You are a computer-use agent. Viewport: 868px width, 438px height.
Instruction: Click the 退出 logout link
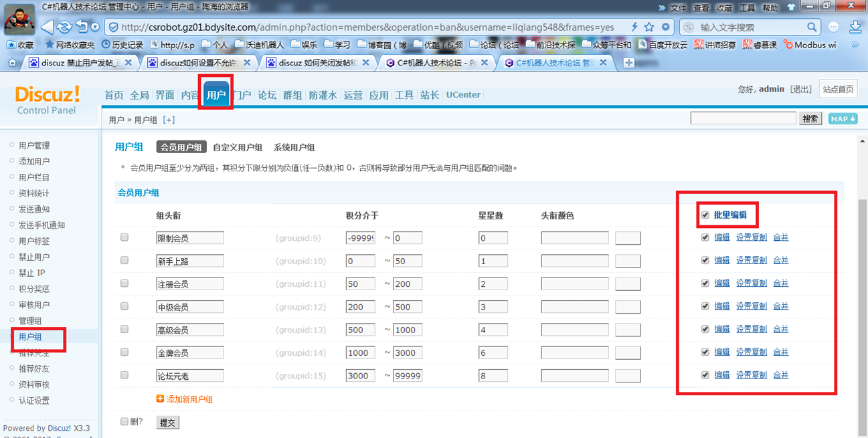pos(801,90)
